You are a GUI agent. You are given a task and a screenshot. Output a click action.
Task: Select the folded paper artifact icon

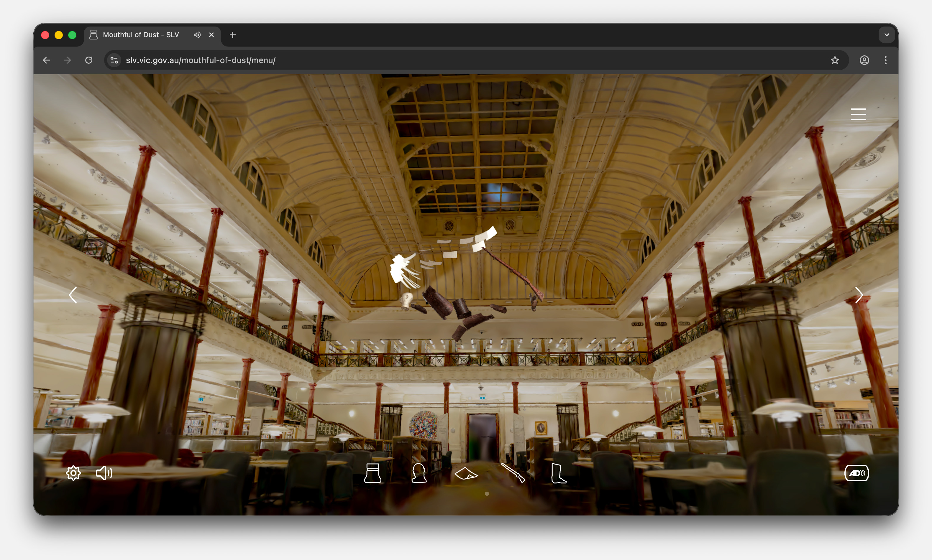click(x=467, y=473)
